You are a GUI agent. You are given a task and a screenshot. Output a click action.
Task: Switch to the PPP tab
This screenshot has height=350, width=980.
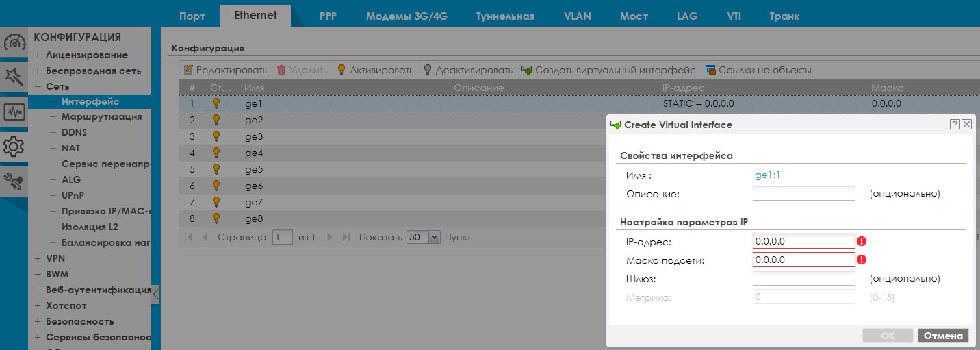click(x=328, y=16)
